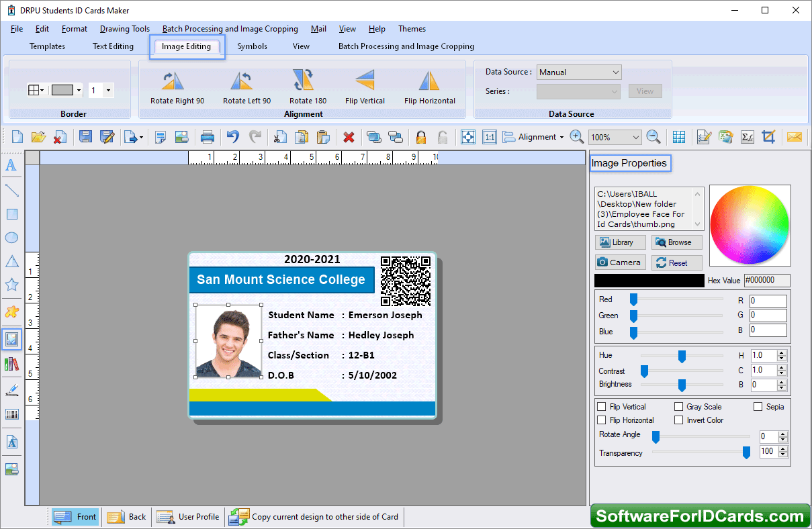
Task: Select the text tool in sidebar
Action: [11, 165]
